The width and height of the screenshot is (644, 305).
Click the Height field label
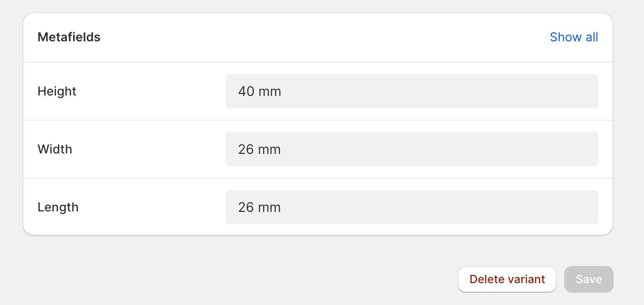57,91
